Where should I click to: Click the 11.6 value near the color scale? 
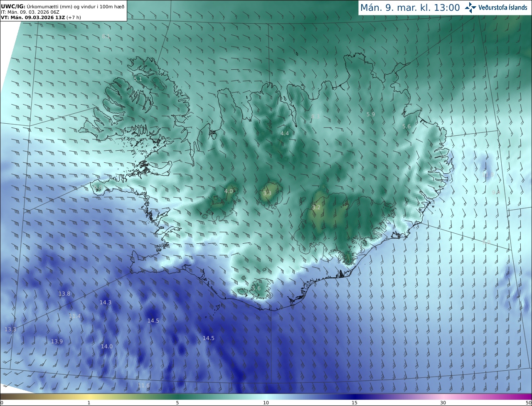tap(144, 386)
